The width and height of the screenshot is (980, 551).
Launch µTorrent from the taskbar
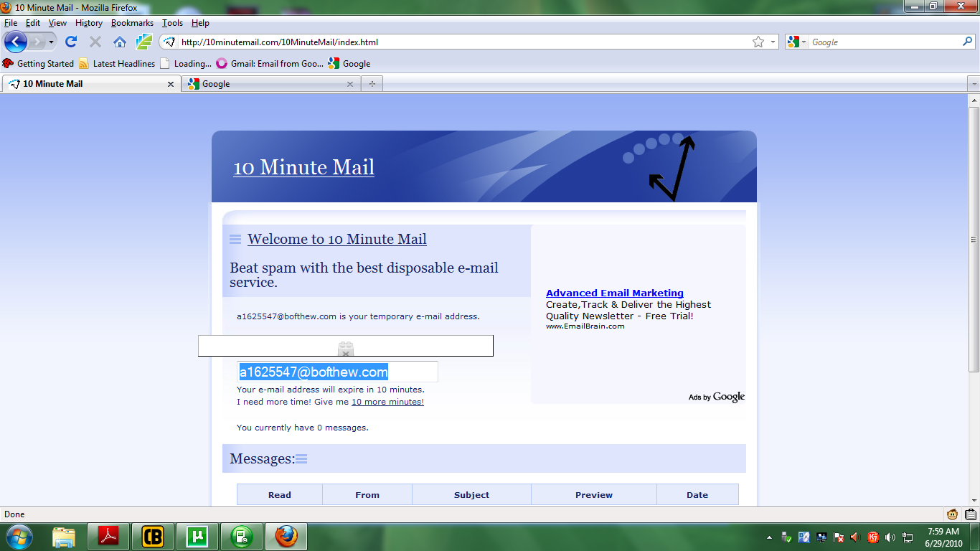(x=197, y=534)
